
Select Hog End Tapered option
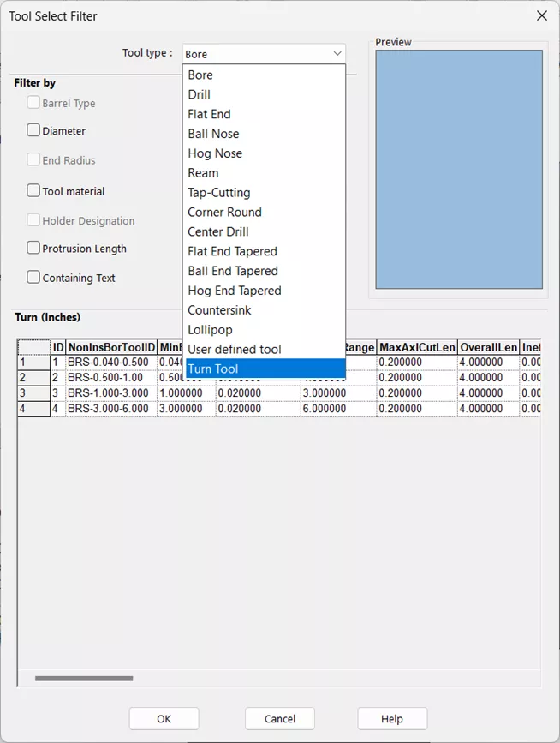point(264,291)
